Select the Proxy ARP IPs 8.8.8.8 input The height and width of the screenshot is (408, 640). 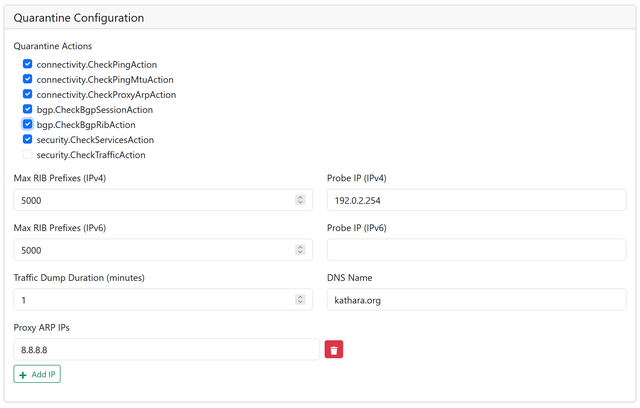click(166, 349)
